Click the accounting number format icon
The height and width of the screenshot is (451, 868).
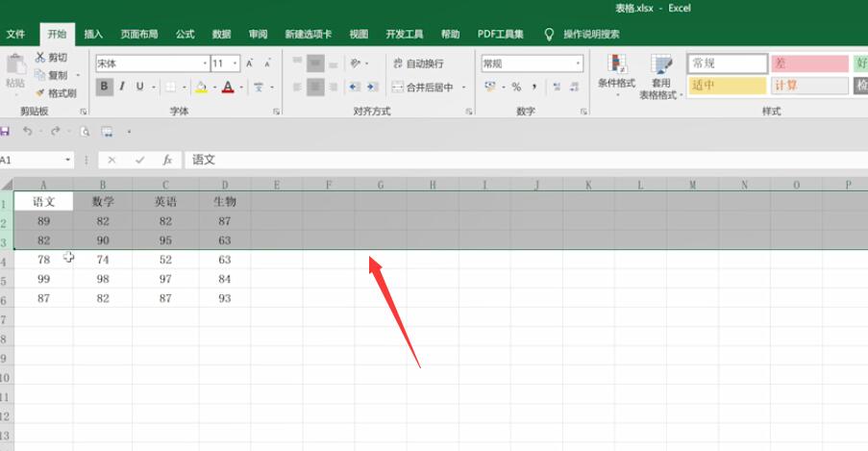pos(490,87)
